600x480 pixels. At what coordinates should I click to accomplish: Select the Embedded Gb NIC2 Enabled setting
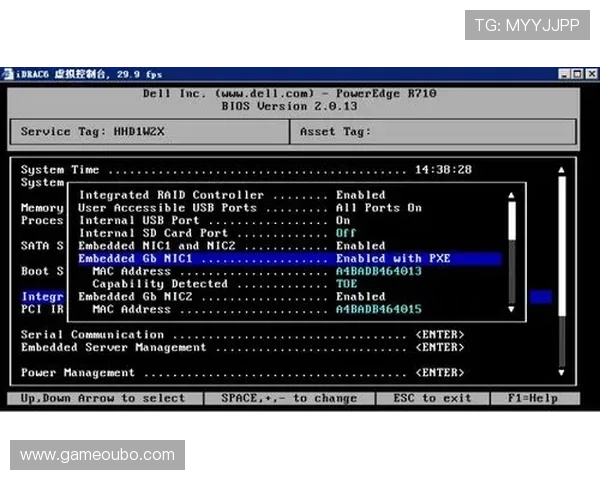coord(360,297)
